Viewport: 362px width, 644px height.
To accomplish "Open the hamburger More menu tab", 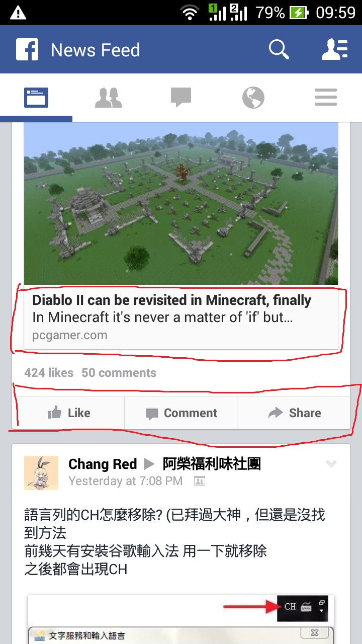I will [326, 98].
